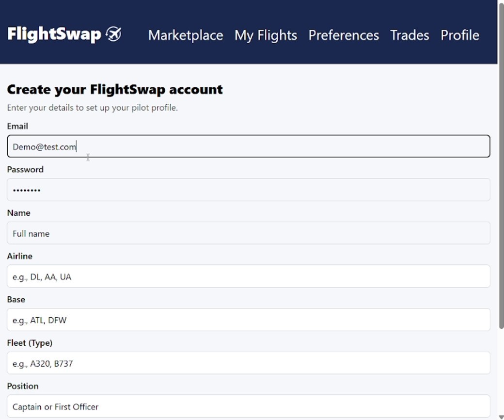This screenshot has height=420, width=504.
Task: Open the Trades nav item
Action: (409, 35)
